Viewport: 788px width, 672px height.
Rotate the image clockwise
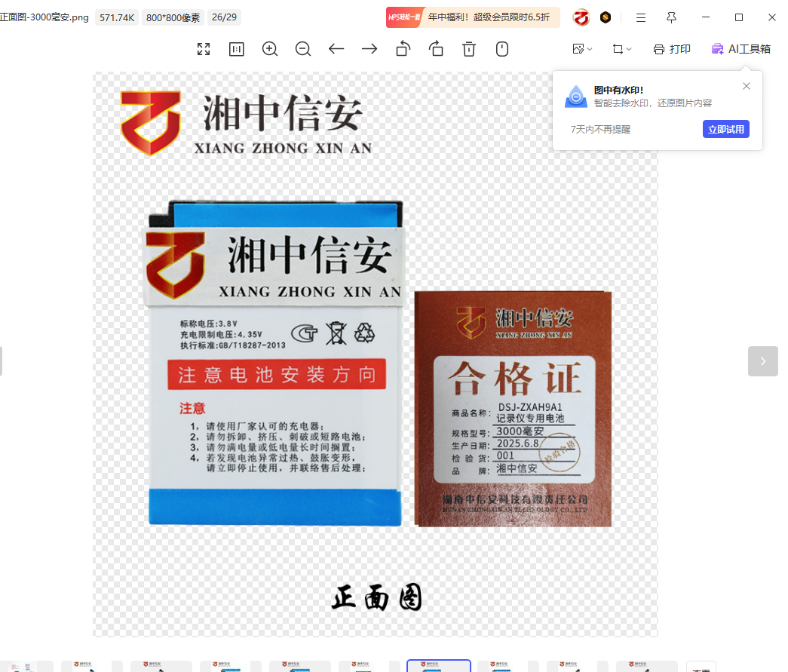pyautogui.click(x=436, y=49)
